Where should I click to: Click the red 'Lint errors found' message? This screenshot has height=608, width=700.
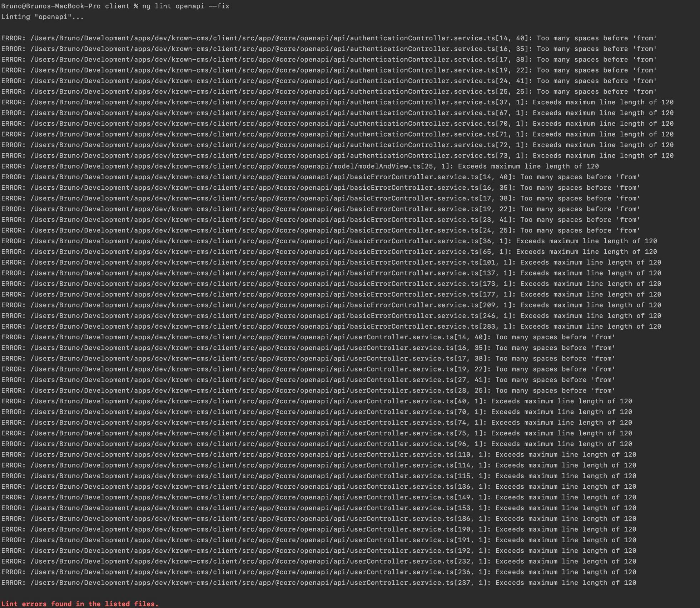80,604
